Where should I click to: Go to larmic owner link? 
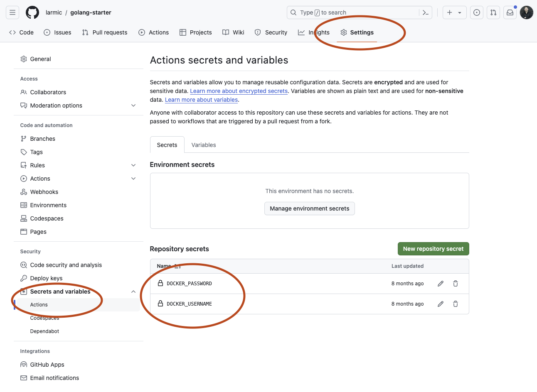click(54, 12)
